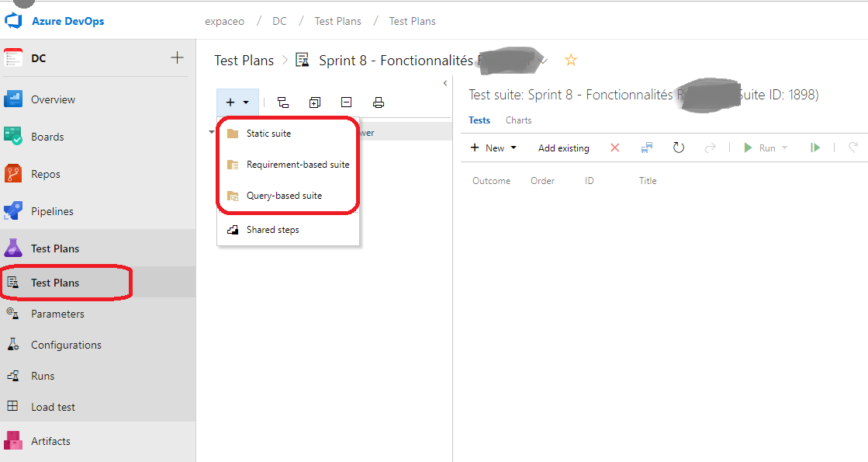Open the Azure DevOps home link
The image size is (868, 462).
pyautogui.click(x=67, y=21)
